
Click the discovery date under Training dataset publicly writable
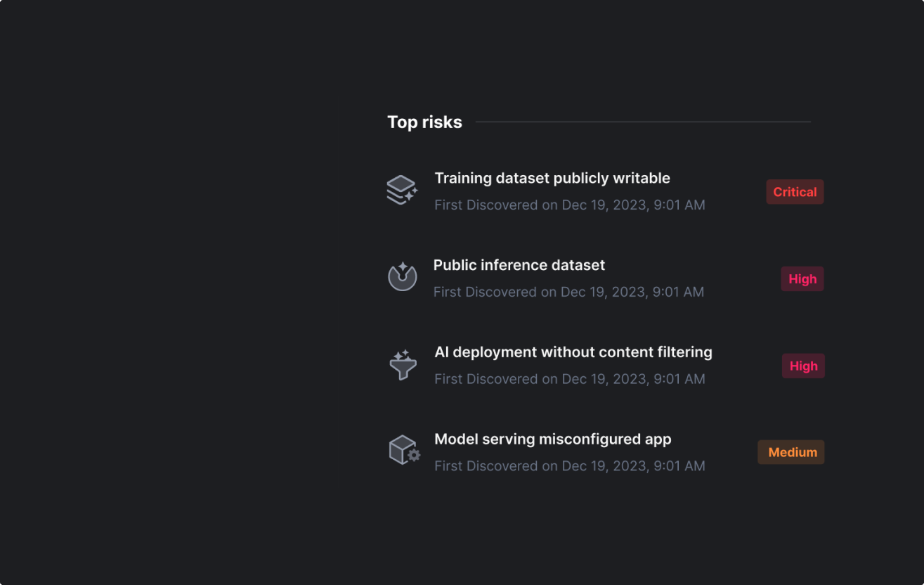click(569, 205)
